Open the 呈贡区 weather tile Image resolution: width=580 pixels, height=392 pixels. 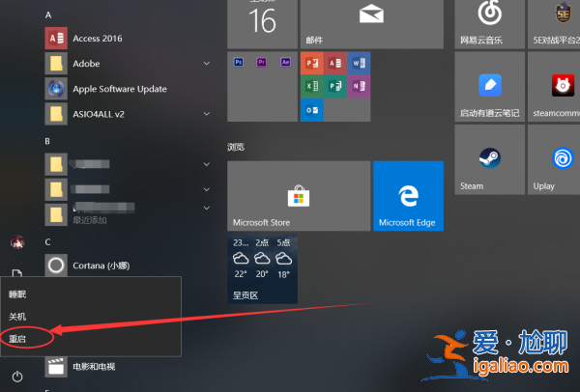tap(262, 269)
